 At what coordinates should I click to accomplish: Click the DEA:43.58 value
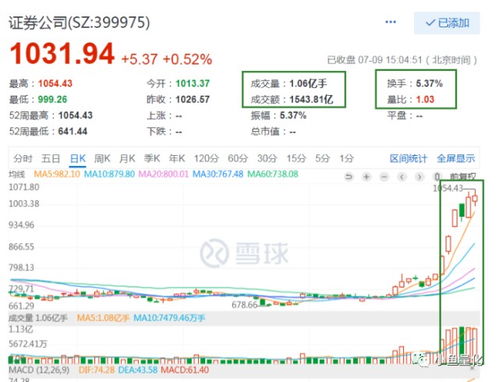tap(138, 370)
